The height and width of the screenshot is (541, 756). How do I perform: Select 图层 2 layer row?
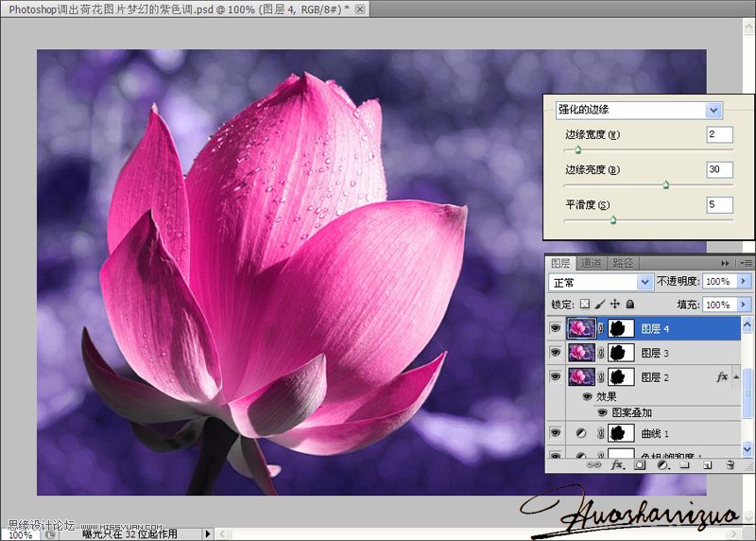click(x=644, y=377)
